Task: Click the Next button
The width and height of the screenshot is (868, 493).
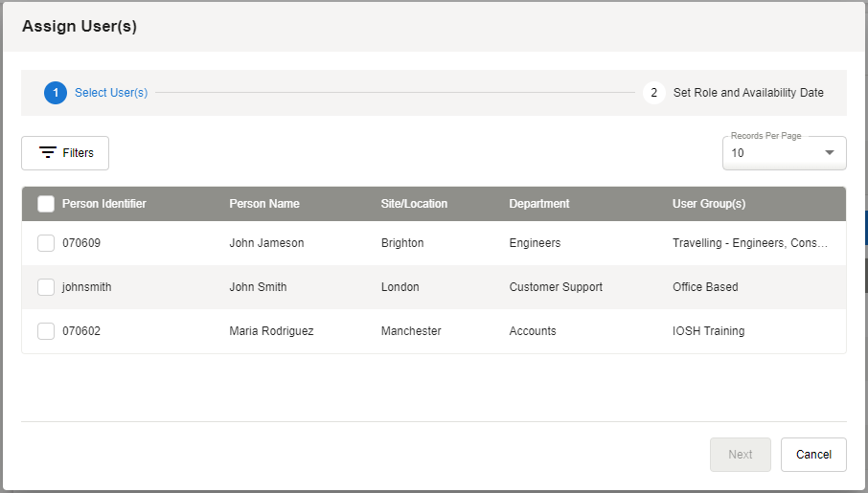Action: (x=740, y=455)
